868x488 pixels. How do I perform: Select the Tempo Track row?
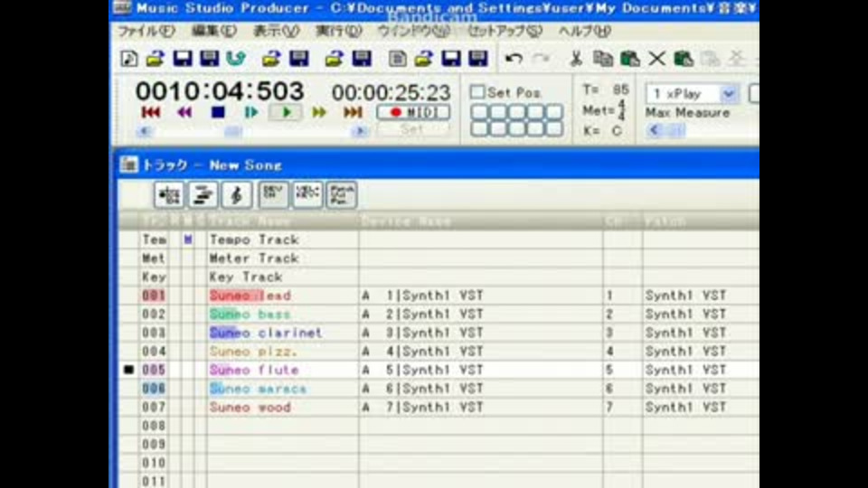tap(438, 239)
